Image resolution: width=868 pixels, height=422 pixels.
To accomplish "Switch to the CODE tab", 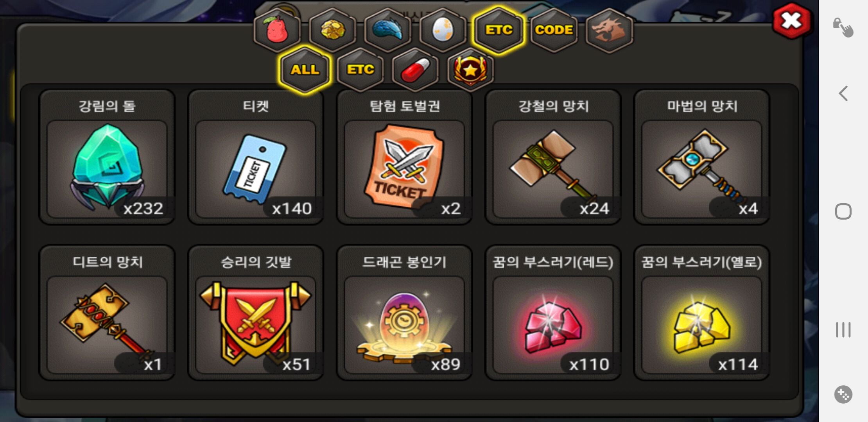I will click(554, 30).
